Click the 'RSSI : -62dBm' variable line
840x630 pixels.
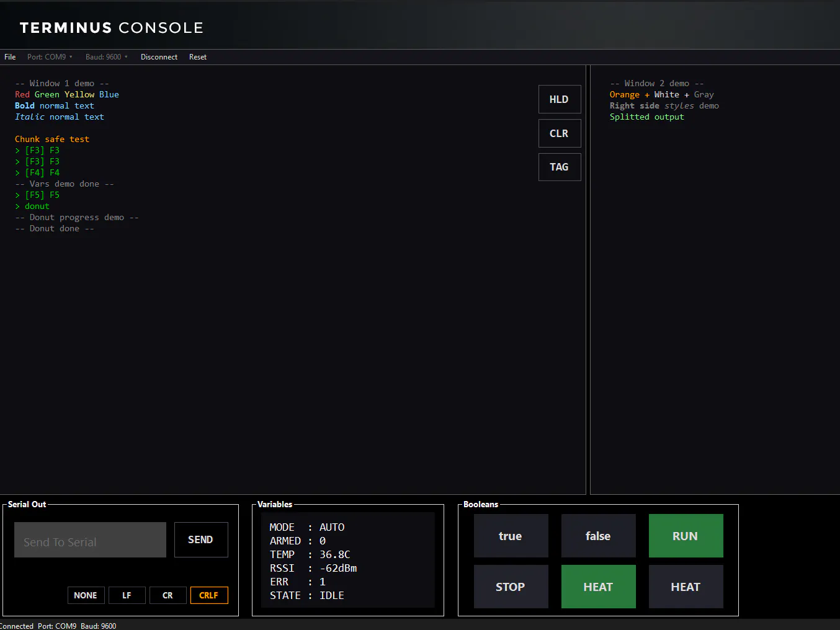click(313, 568)
